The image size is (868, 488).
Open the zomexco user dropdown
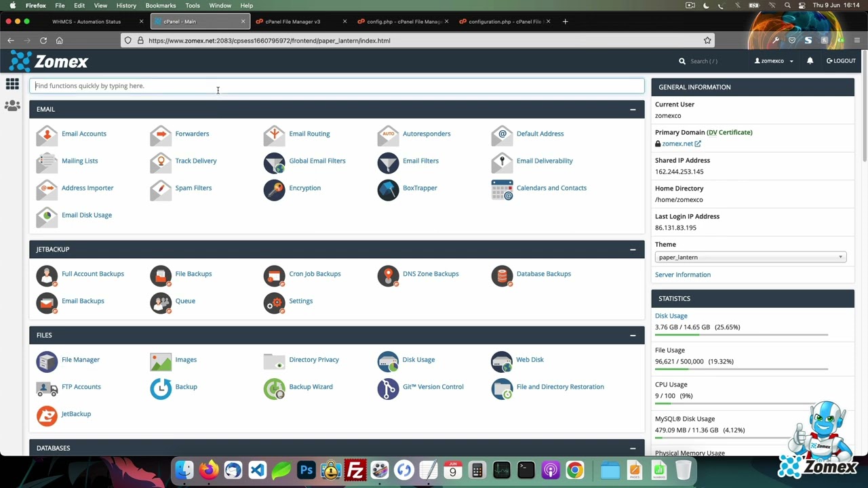coord(774,61)
